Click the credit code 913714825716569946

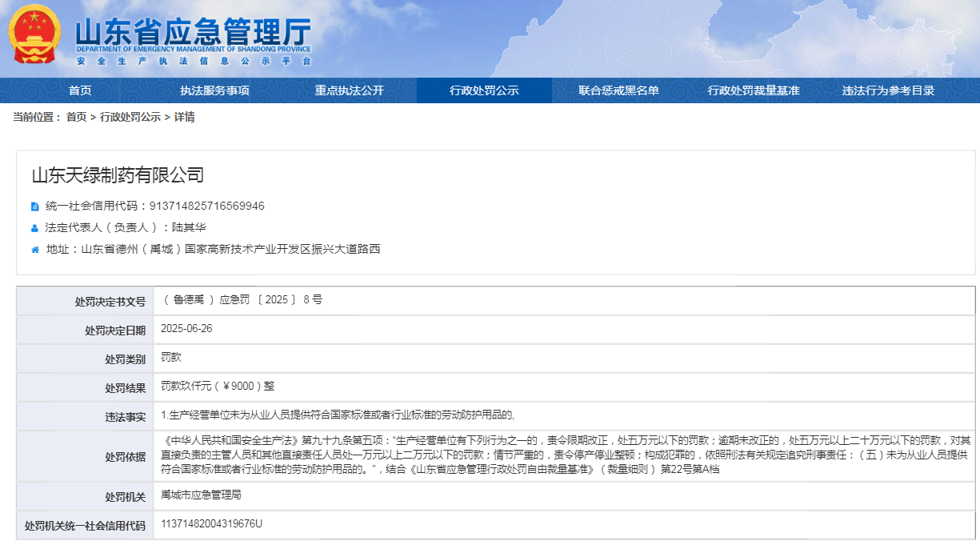(207, 206)
